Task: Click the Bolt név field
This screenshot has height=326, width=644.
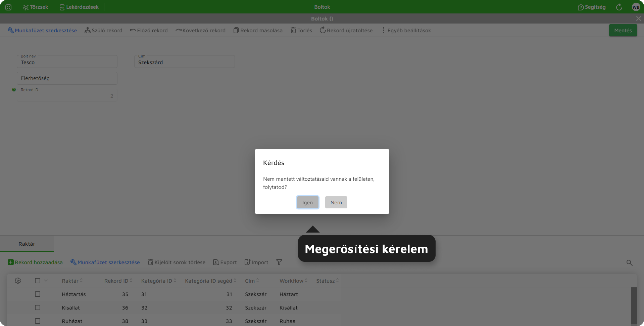Action: coord(67,62)
